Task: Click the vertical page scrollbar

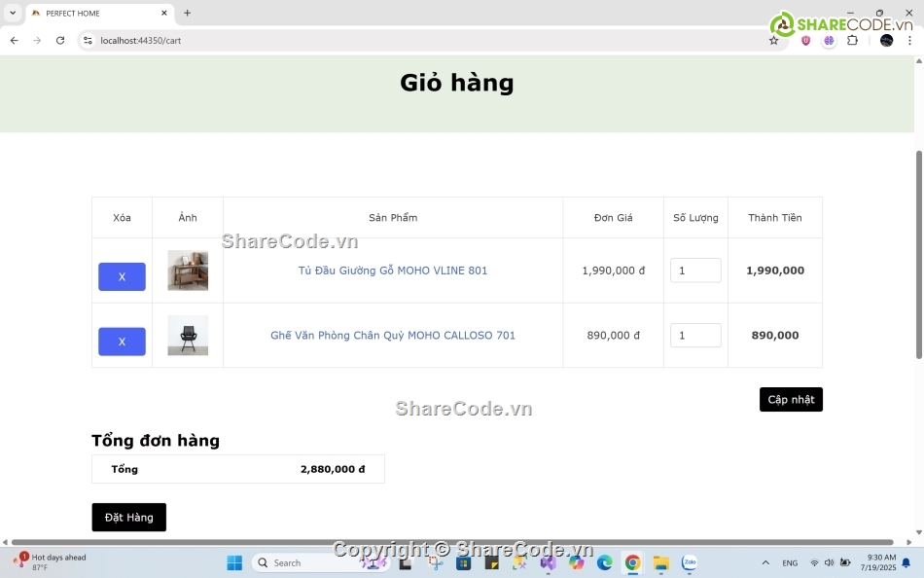Action: (x=919, y=255)
